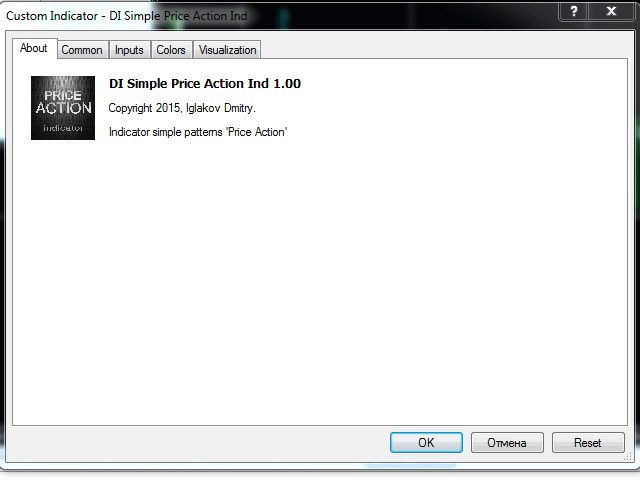Click the resize grip in dialog corner
This screenshot has height=480, width=640.
click(x=628, y=458)
